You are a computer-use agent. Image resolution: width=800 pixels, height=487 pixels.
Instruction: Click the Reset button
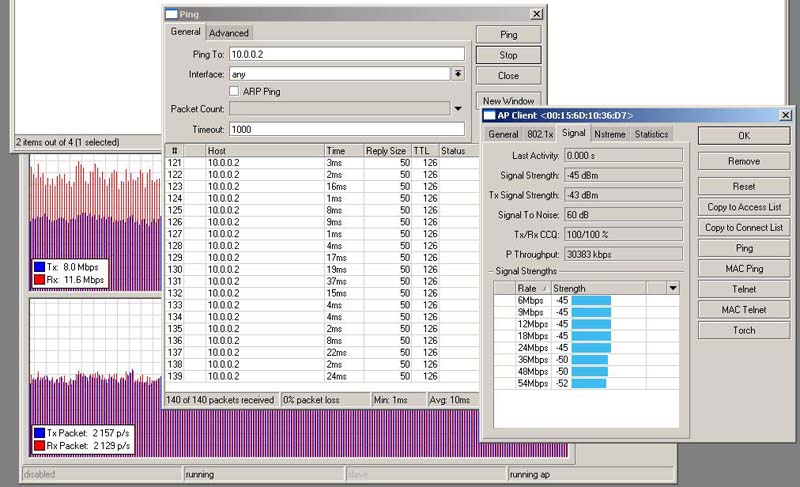point(744,186)
